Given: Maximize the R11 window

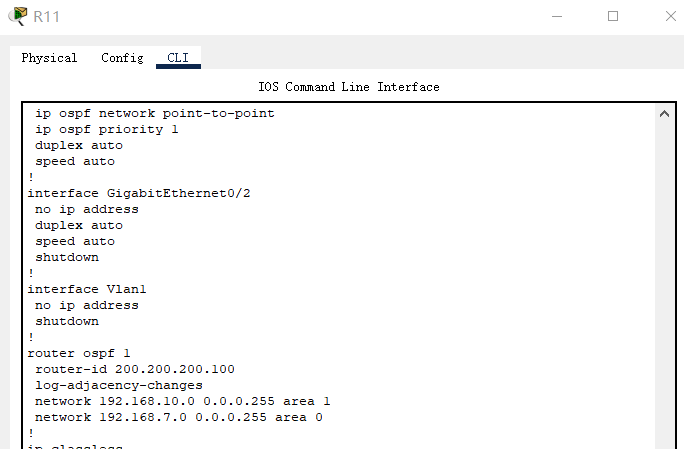Looking at the screenshot, I should [613, 16].
